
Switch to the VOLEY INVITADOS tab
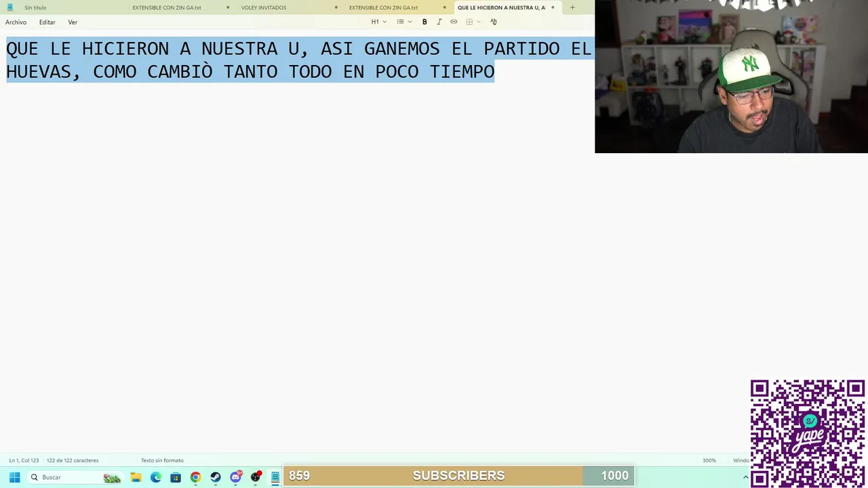(264, 7)
